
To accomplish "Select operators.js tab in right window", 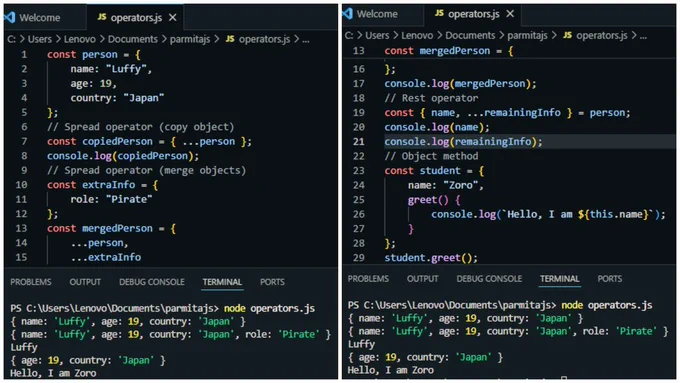I will [474, 14].
